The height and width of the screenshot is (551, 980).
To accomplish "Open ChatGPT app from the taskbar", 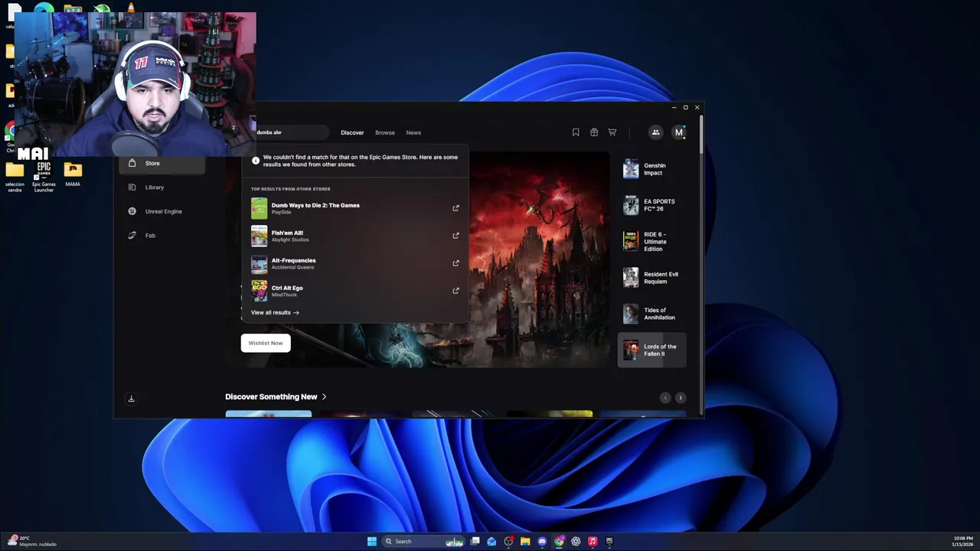I will pyautogui.click(x=576, y=541).
